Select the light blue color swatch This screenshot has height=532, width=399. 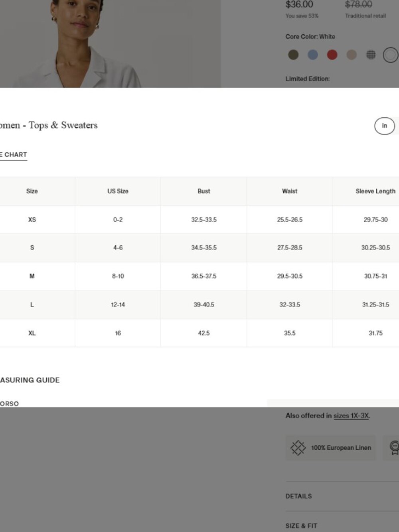[x=313, y=55]
